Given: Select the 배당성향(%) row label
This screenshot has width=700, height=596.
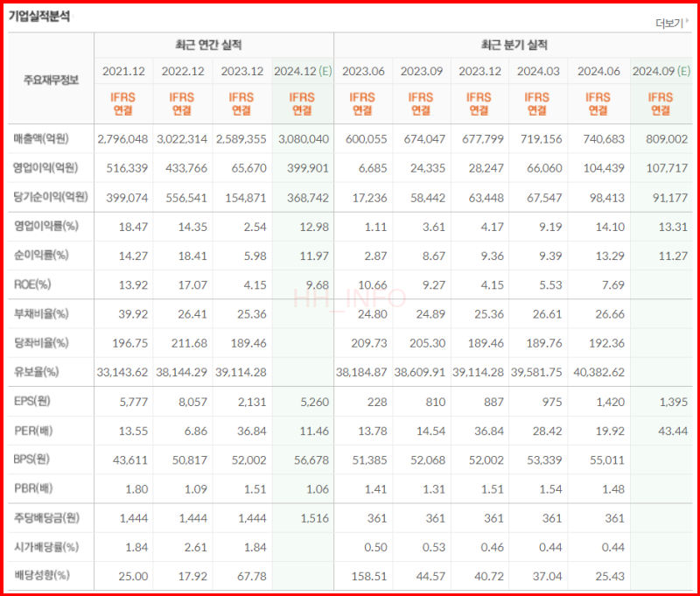Looking at the screenshot, I should pyautogui.click(x=42, y=576).
